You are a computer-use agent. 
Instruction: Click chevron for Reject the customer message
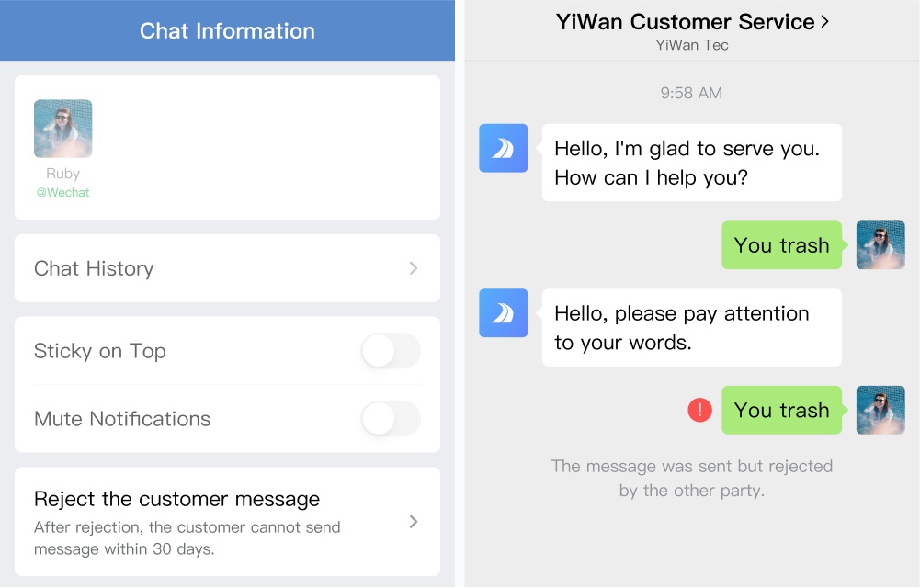point(414,522)
